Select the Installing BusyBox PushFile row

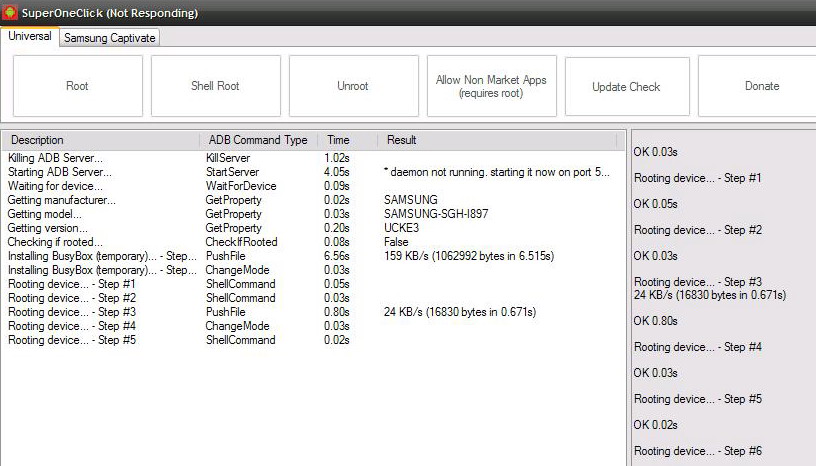(x=312, y=256)
